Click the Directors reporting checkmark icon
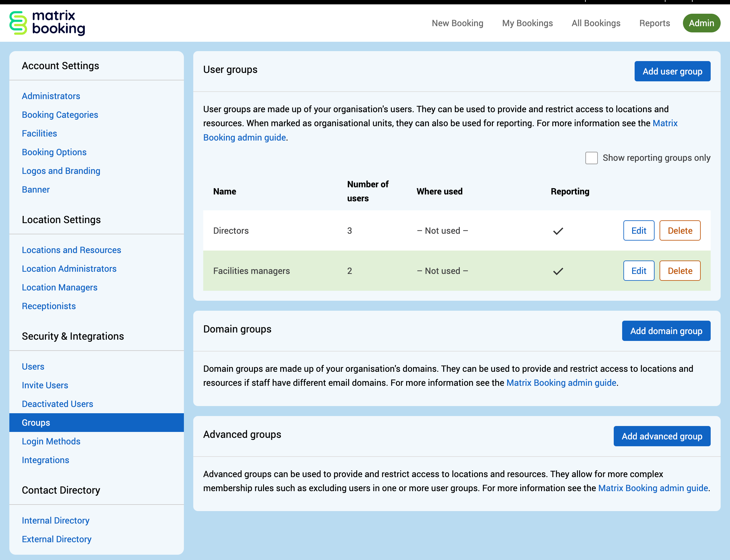 click(x=558, y=231)
